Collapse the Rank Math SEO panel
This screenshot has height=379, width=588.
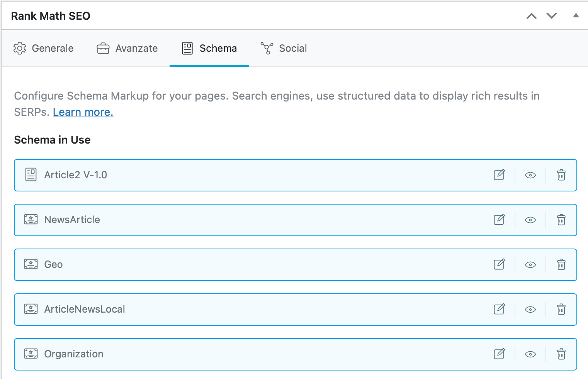click(576, 15)
